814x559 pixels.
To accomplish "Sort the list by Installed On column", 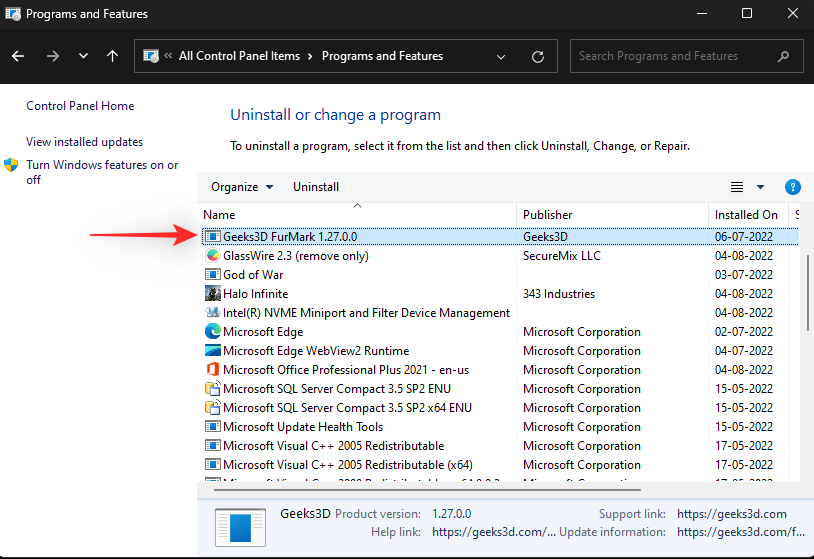I will (746, 215).
